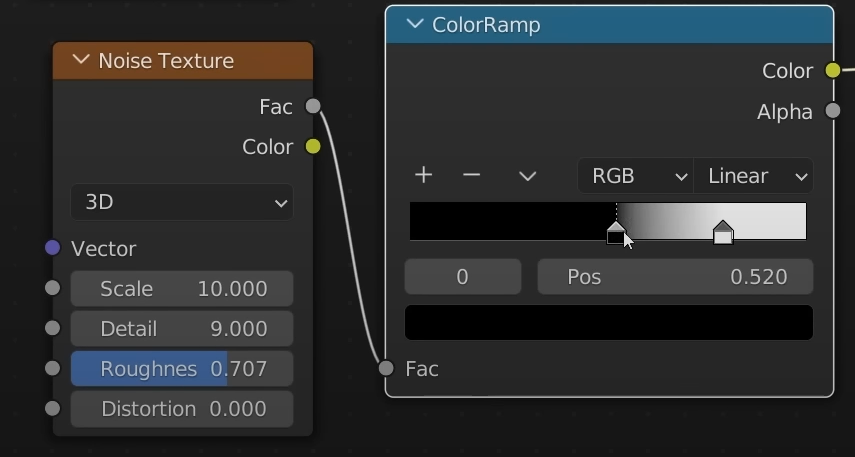The image size is (855, 457).
Task: Collapse the Noise Texture node
Action: [81, 61]
